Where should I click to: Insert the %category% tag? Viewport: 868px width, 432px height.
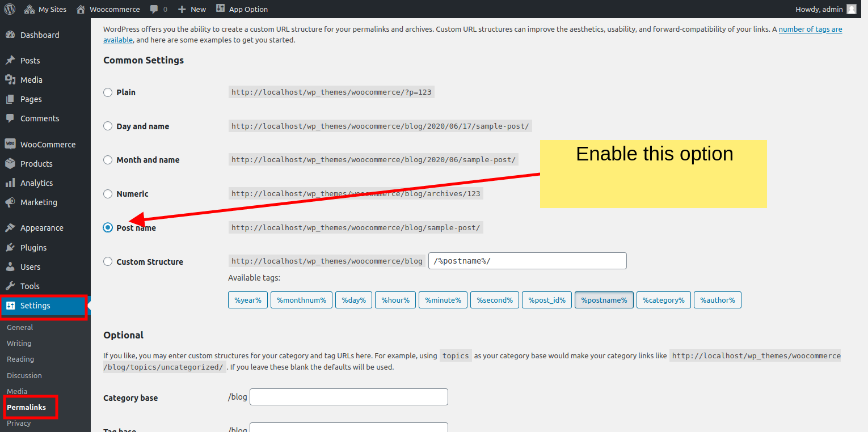click(x=664, y=300)
